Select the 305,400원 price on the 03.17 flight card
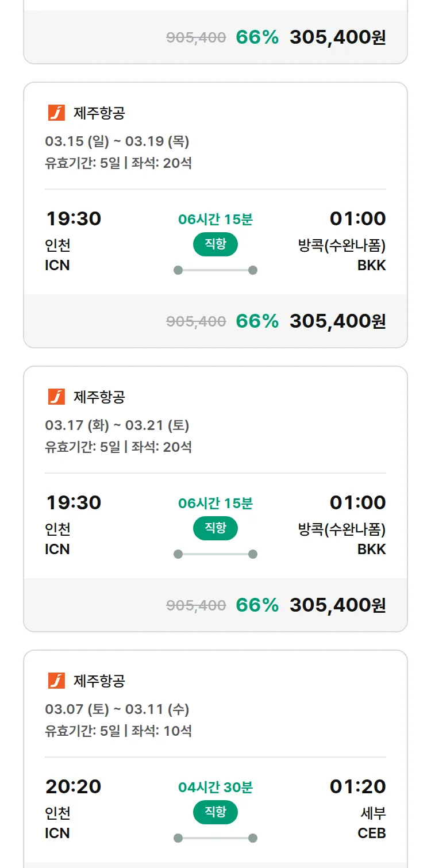 point(337,605)
